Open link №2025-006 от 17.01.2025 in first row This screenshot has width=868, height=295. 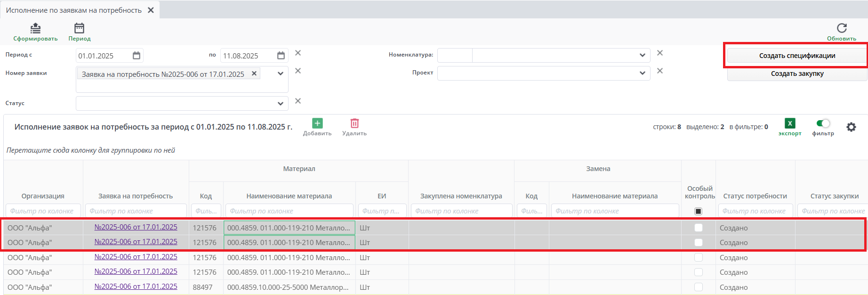point(136,227)
